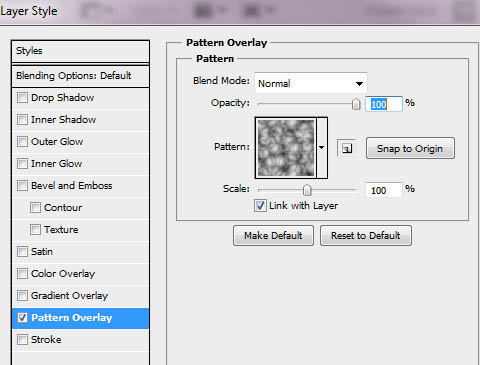Screen dimensions: 480x365
Task: Click Reset to Default button
Action: 366,236
